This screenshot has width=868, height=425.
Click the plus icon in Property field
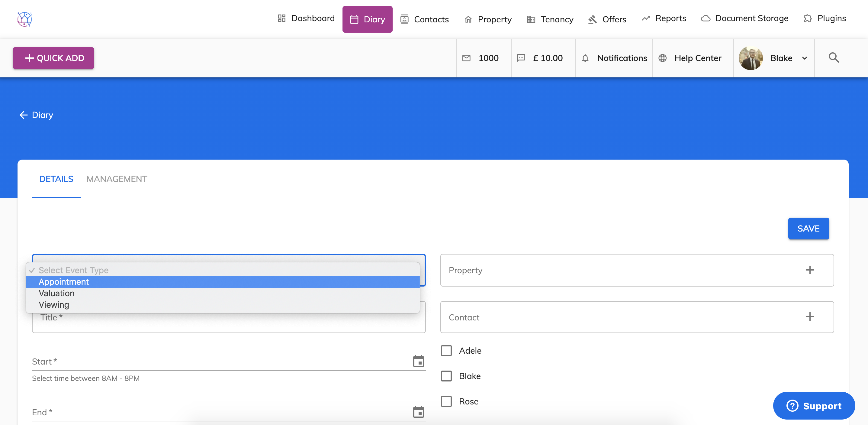(809, 270)
